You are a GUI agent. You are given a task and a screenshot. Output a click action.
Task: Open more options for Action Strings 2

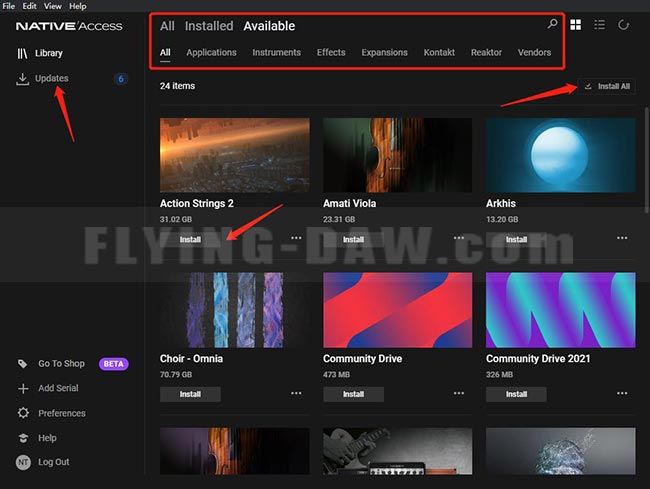(x=296, y=238)
